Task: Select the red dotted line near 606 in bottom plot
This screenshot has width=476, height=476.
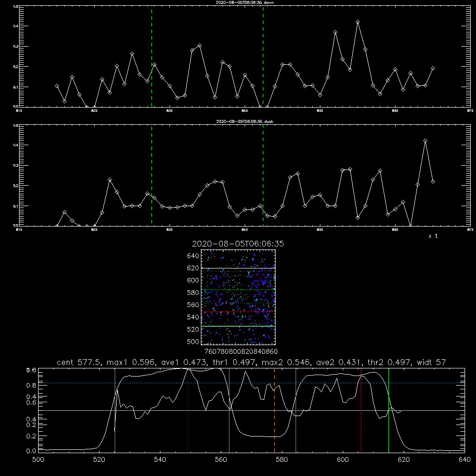Action: click(361, 410)
